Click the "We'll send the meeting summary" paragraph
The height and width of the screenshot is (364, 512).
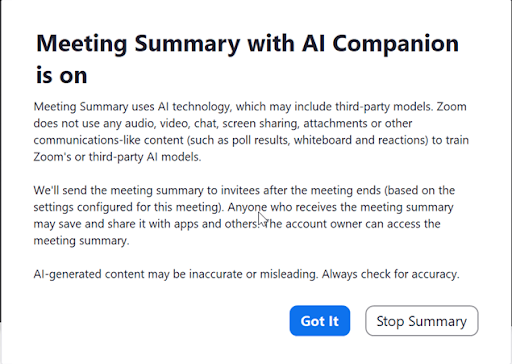point(244,215)
